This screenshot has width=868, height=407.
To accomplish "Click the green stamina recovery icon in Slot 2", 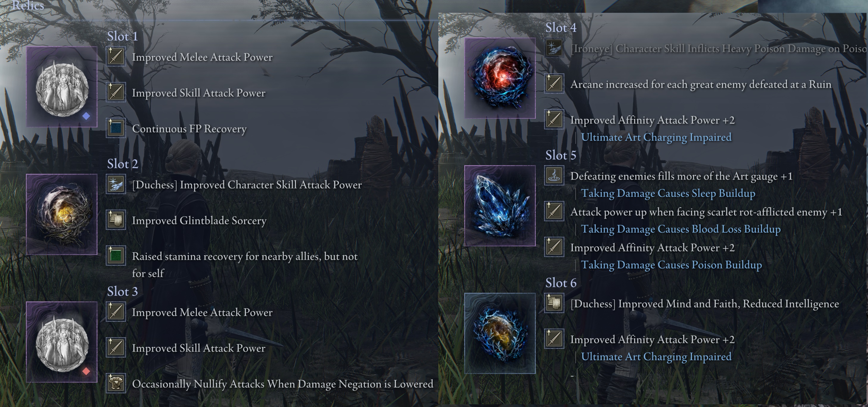I will tap(116, 256).
